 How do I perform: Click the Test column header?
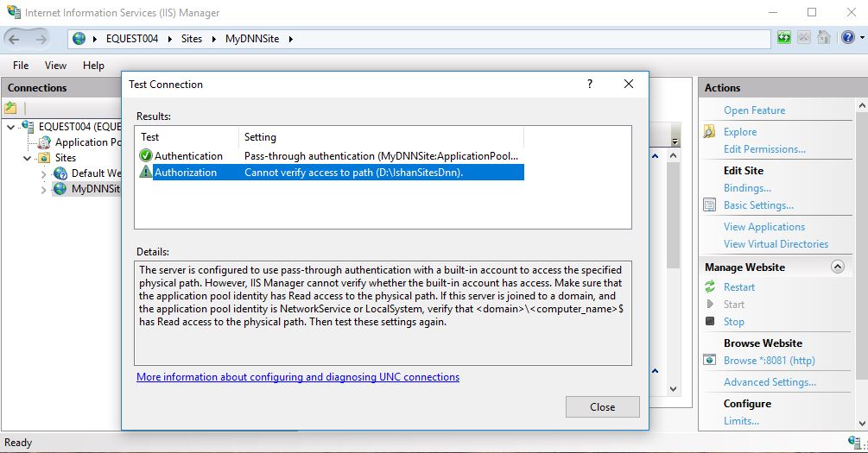(x=187, y=136)
